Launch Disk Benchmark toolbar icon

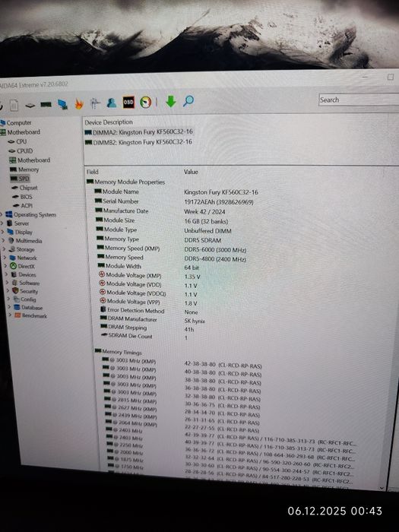(x=30, y=106)
